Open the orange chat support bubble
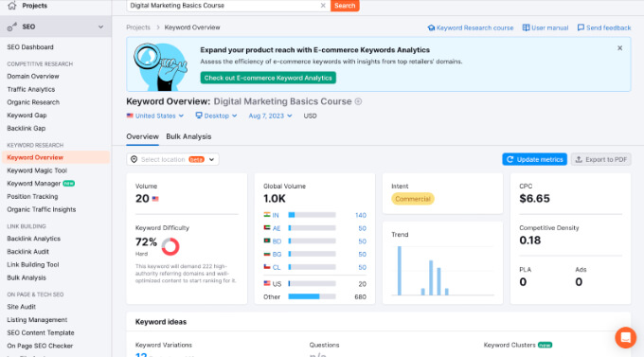Viewport: 644px width, 357px height. tap(625, 337)
